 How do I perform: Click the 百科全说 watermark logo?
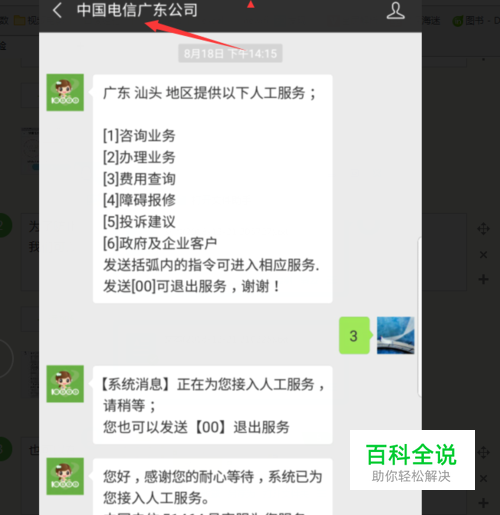tap(412, 460)
